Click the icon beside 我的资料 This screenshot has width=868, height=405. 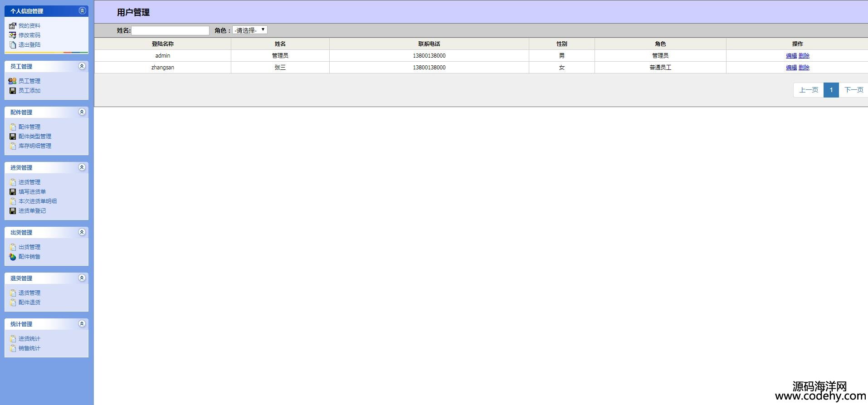(13, 26)
